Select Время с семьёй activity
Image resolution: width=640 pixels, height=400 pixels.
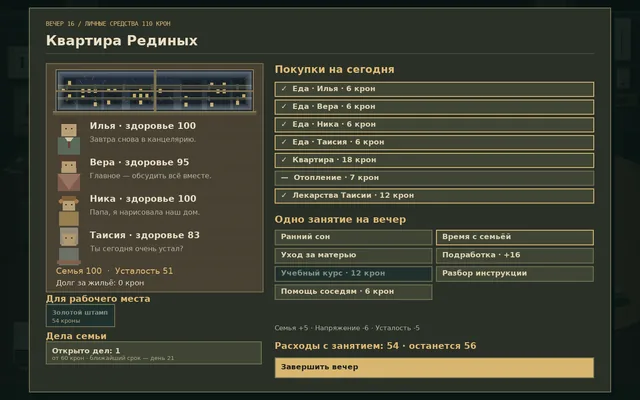(515, 237)
